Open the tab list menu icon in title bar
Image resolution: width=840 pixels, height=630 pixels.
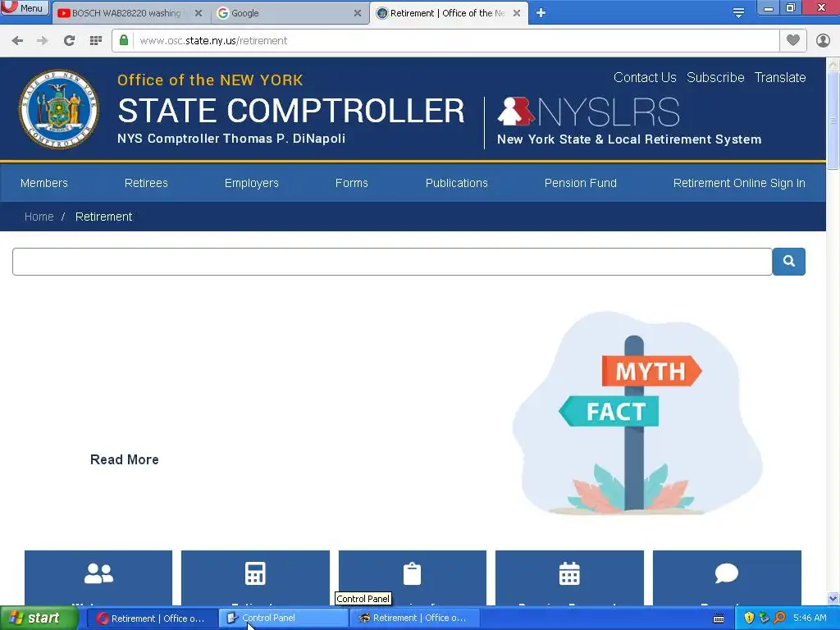[x=738, y=13]
